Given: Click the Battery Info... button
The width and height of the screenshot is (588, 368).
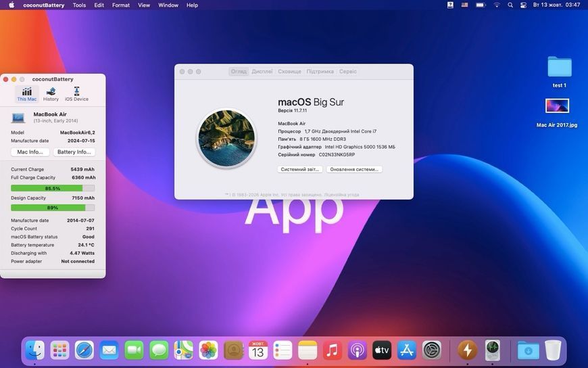Looking at the screenshot, I should click(74, 152).
